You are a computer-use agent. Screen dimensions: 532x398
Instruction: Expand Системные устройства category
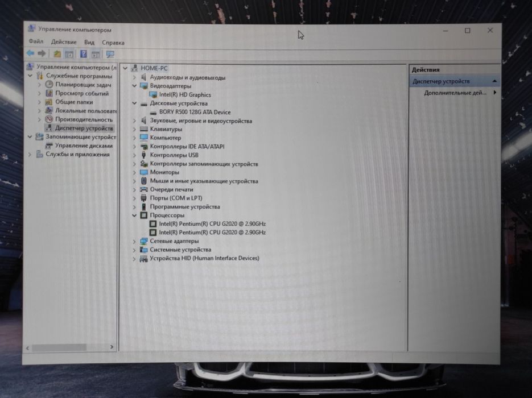[134, 250]
